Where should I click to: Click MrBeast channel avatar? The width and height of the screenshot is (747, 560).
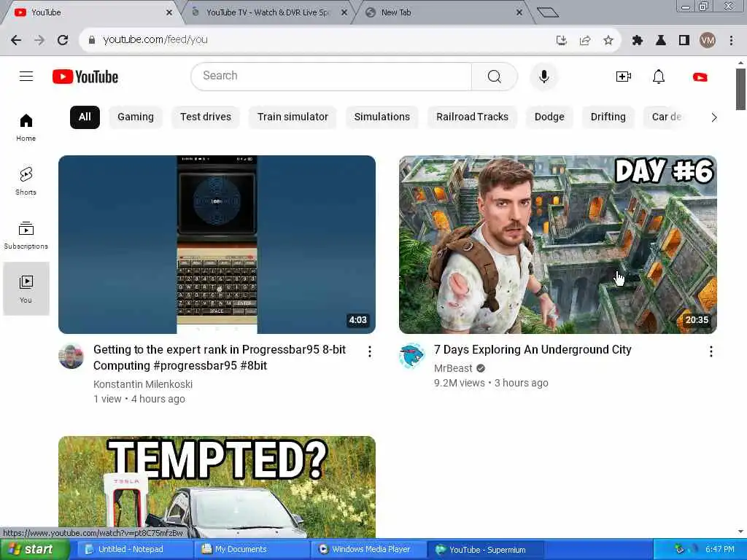[411, 356]
